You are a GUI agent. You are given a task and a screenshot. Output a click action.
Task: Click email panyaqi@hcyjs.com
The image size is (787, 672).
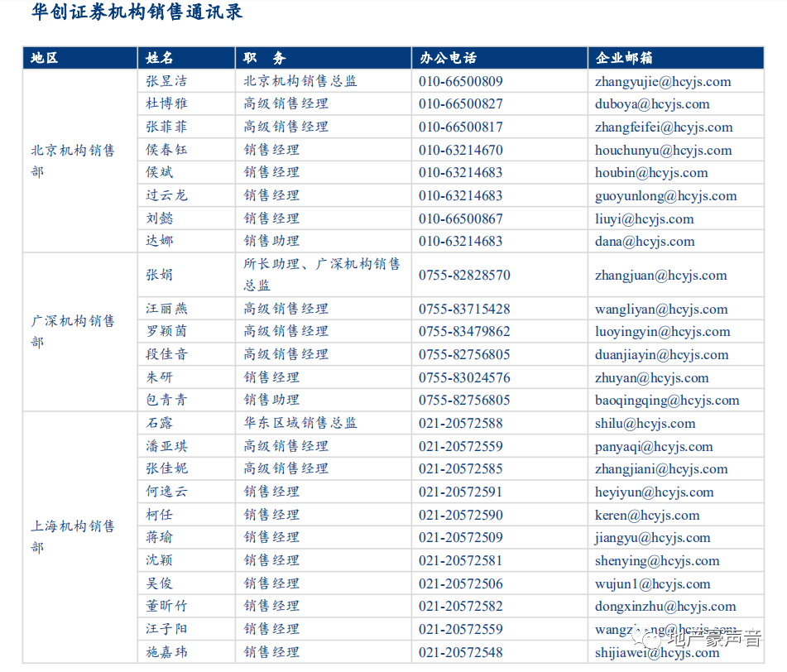(x=654, y=447)
